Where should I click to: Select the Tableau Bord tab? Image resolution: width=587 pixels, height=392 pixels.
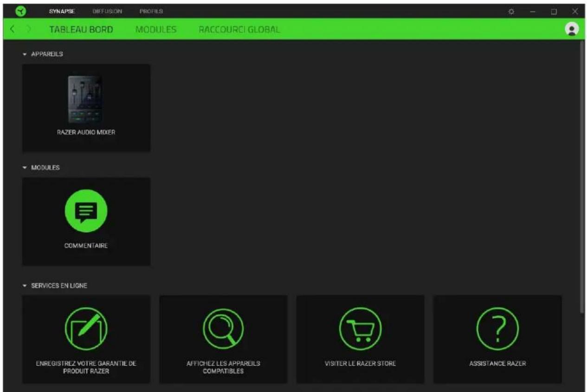pos(81,29)
